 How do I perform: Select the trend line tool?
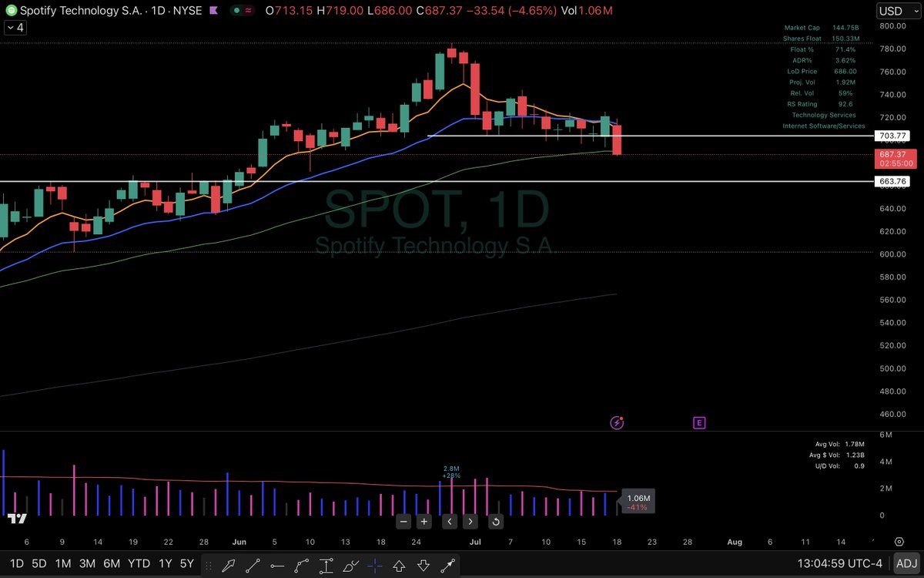tap(253, 566)
